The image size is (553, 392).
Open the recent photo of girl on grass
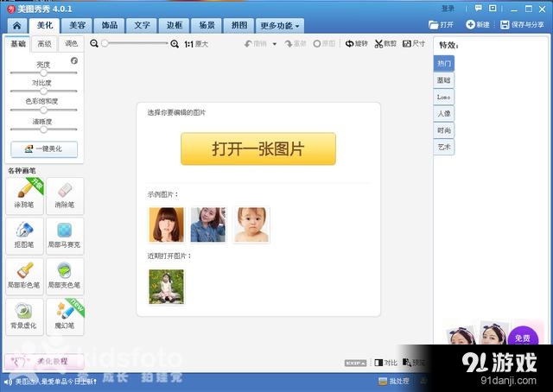point(167,287)
